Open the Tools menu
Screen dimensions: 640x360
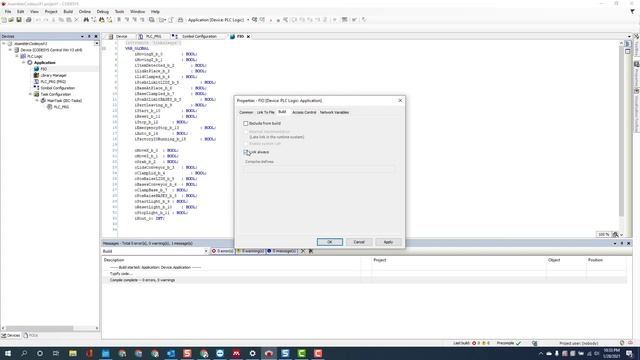(120, 11)
